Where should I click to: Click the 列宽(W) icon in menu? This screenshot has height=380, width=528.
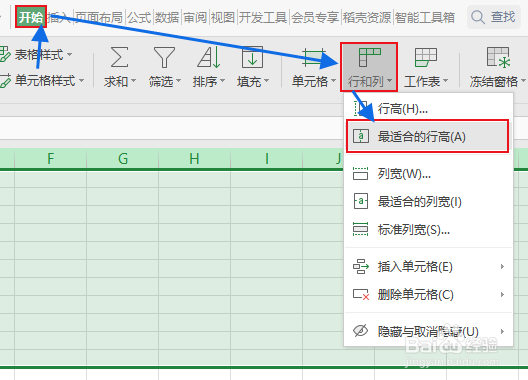[x=361, y=173]
